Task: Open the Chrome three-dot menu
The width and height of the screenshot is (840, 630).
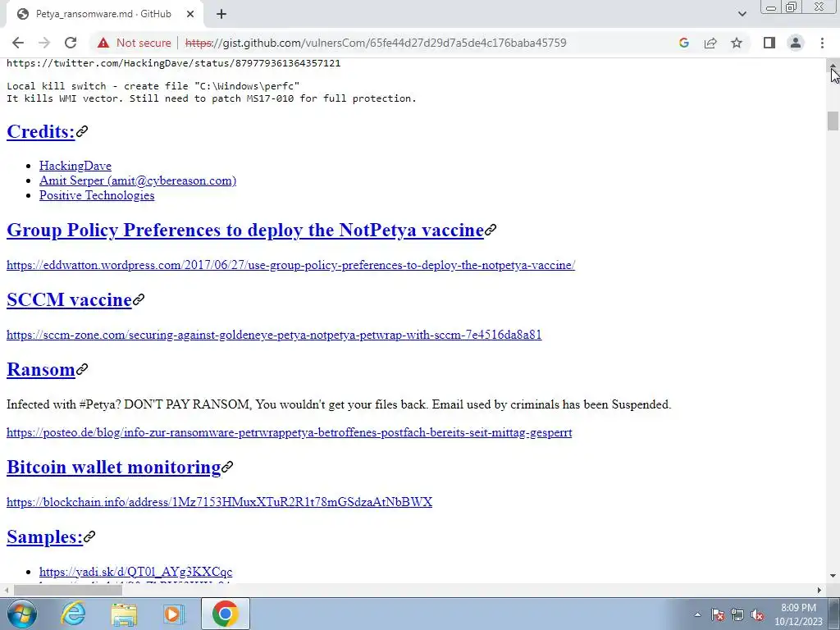Action: pyautogui.click(x=822, y=43)
